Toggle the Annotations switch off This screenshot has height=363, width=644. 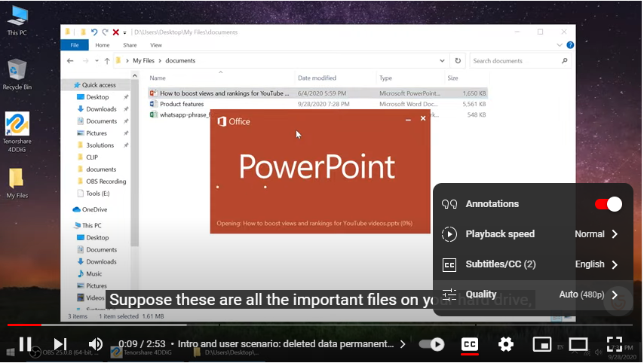click(x=609, y=204)
